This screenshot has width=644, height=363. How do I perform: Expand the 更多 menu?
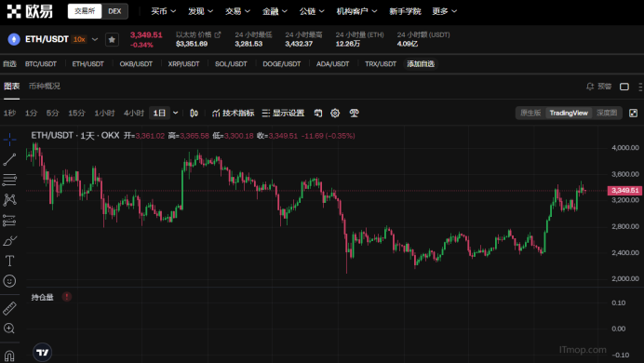(x=445, y=11)
